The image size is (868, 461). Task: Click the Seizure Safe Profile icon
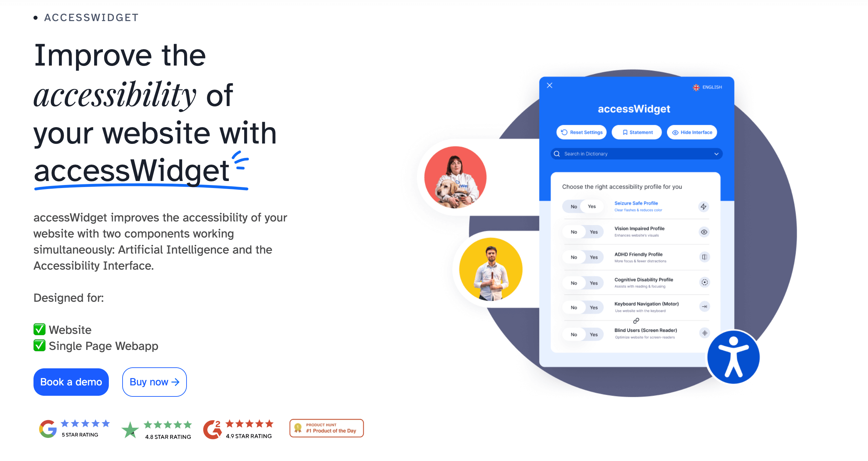point(703,206)
